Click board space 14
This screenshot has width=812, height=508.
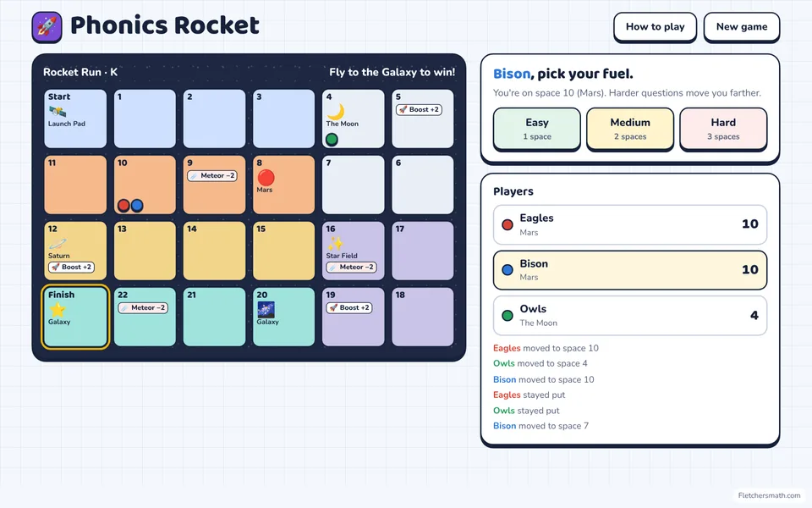coord(214,251)
